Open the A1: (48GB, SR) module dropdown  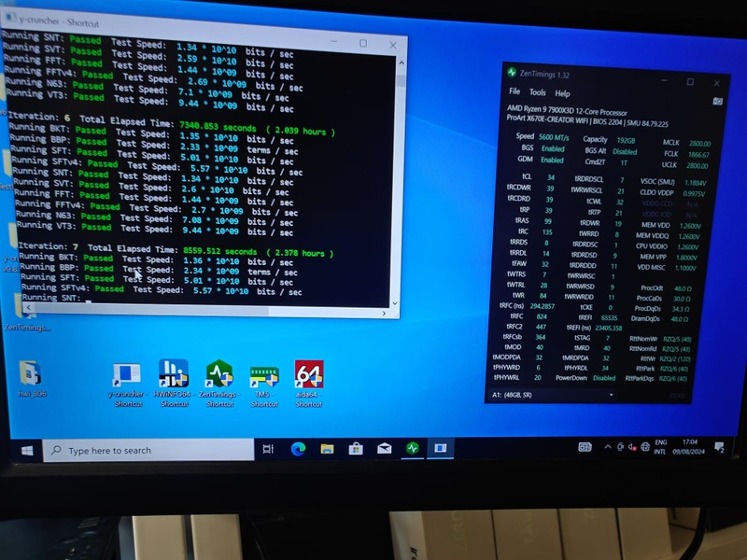point(552,395)
